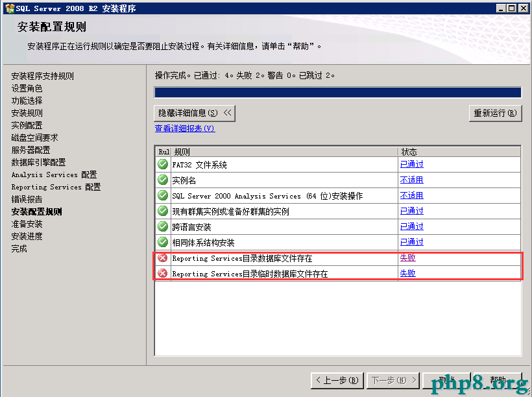
Task: Select the FAT32 文件系统 rule text
Action: tap(200, 165)
